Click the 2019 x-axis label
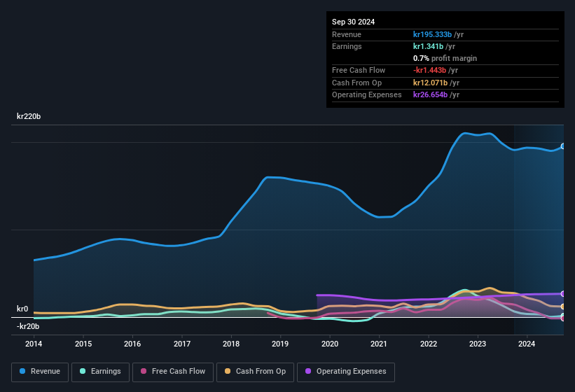 280,344
